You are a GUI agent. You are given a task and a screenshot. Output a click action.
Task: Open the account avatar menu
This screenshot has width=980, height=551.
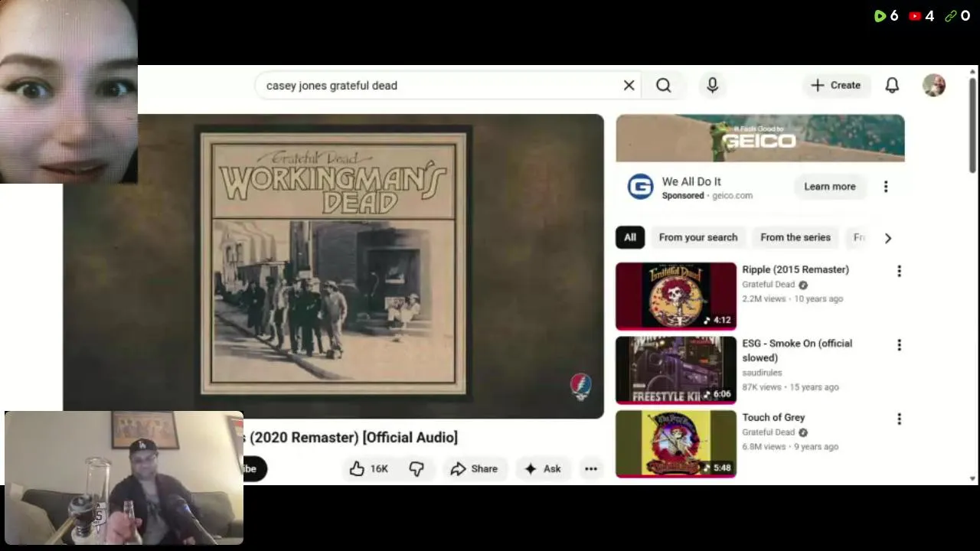click(934, 85)
